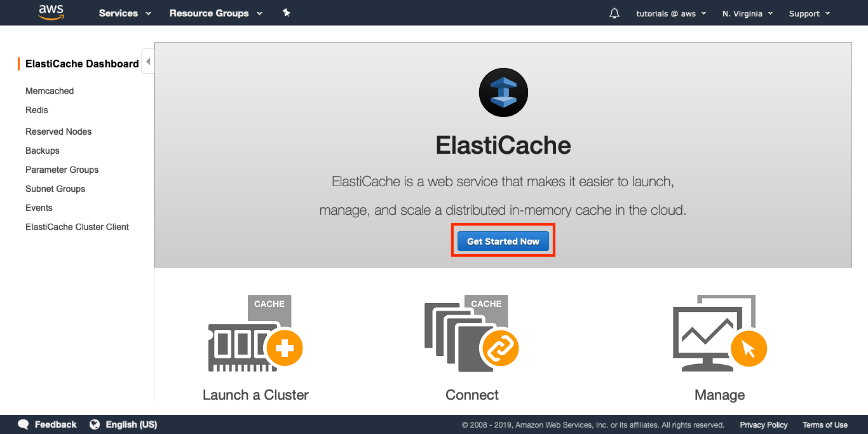This screenshot has height=434, width=868.
Task: Click the ElastiCache service logo
Action: click(x=503, y=93)
